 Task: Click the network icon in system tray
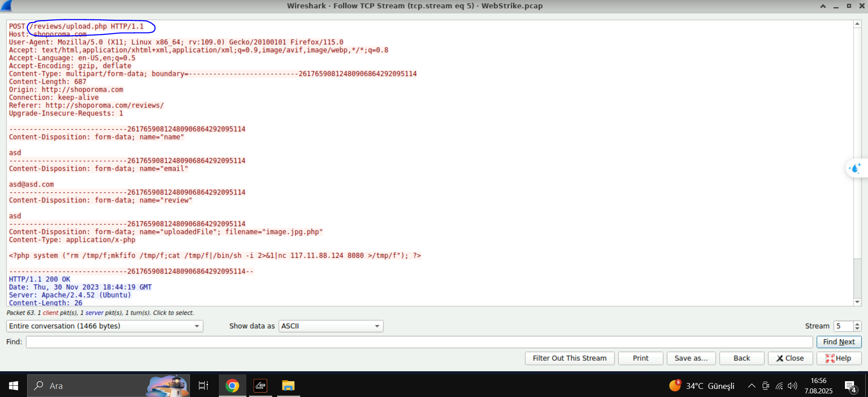coord(779,386)
